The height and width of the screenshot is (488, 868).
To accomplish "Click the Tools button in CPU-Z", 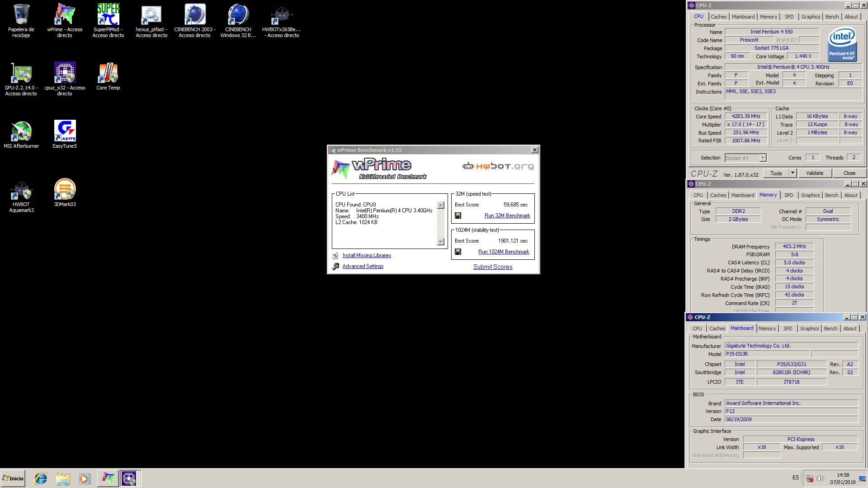I will [x=776, y=173].
